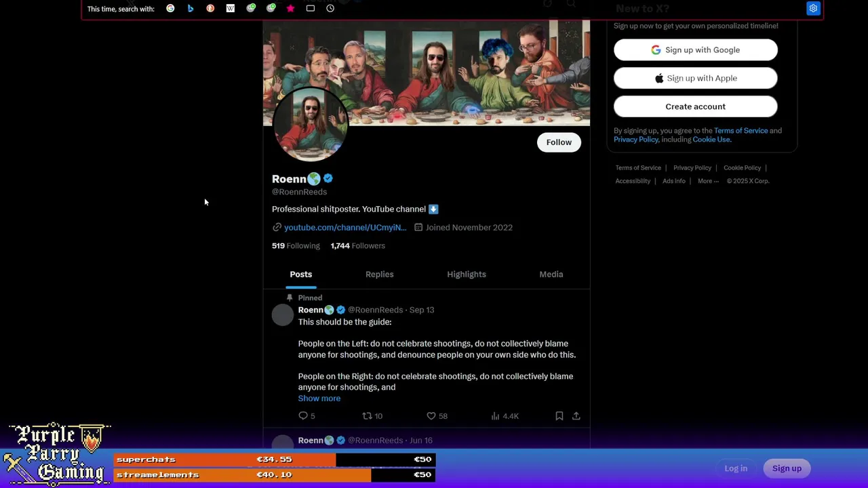The height and width of the screenshot is (488, 868).
Task: Create a new X account
Action: click(696, 107)
